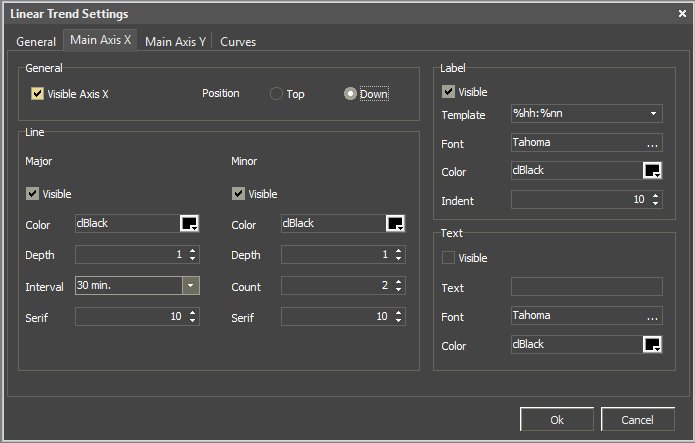Increase the Major Depth value
The width and height of the screenshot is (695, 443).
click(x=192, y=251)
